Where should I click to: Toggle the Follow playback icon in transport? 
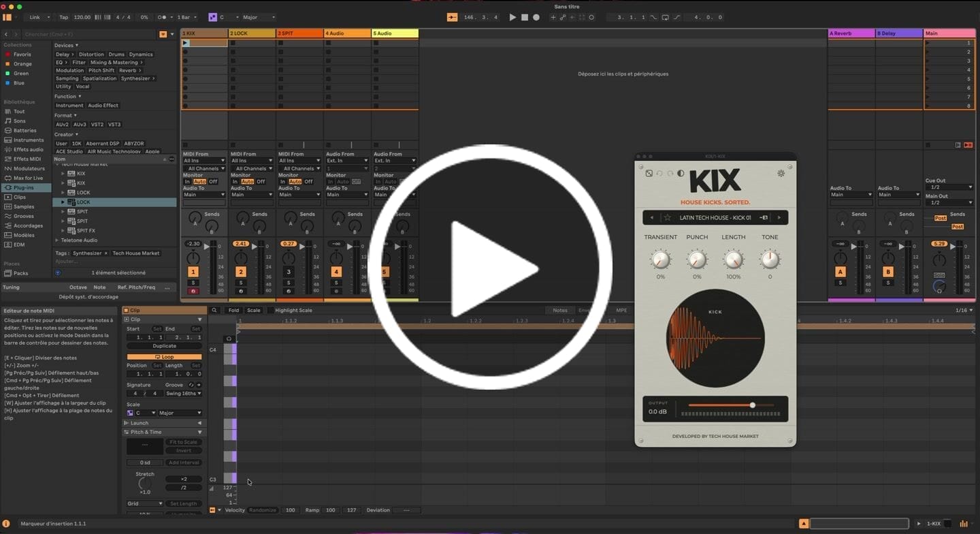click(453, 17)
